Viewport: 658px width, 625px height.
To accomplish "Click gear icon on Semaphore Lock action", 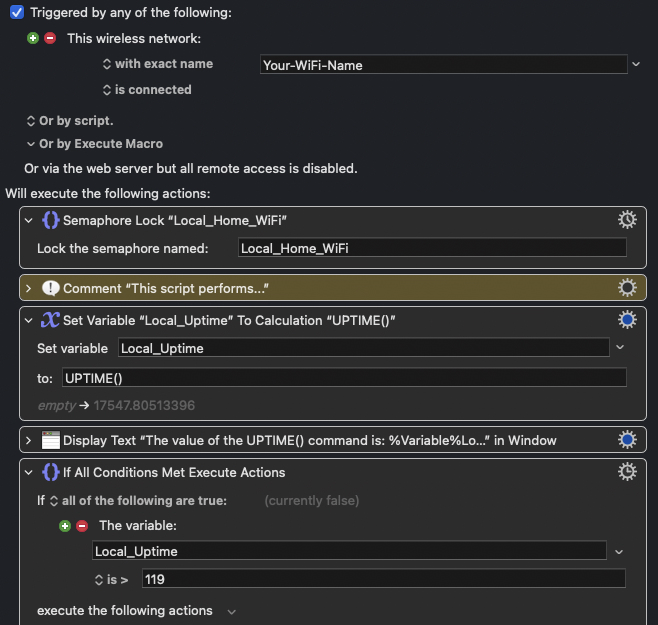I will (x=627, y=220).
